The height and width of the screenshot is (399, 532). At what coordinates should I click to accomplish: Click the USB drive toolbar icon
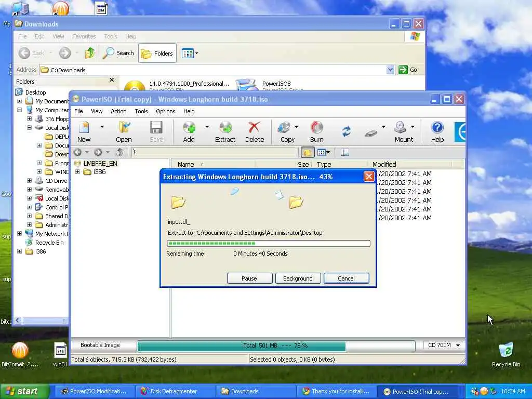[x=371, y=133]
